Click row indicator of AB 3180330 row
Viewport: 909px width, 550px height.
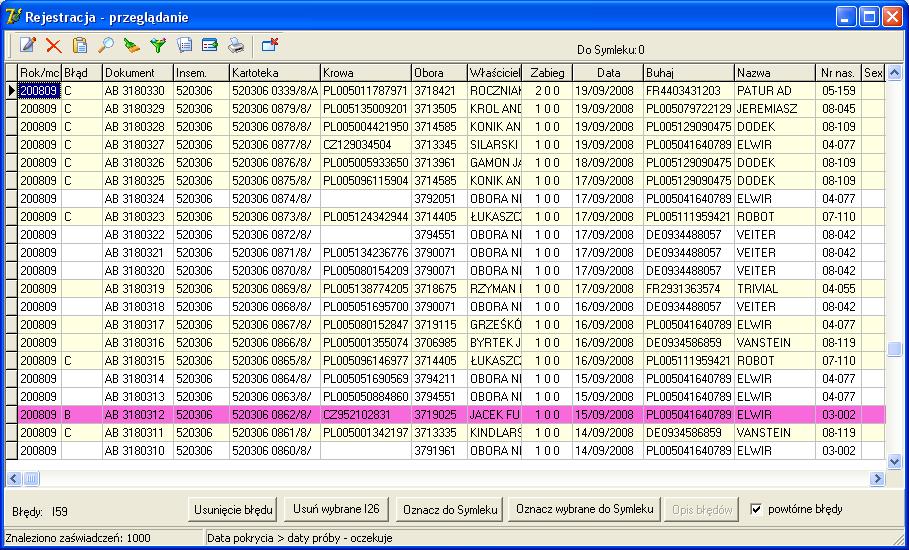[x=12, y=90]
